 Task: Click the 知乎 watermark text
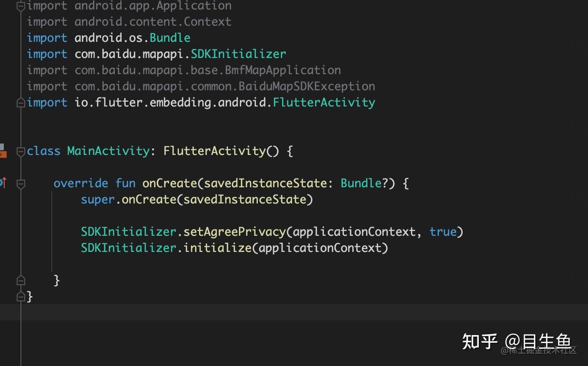pos(479,341)
